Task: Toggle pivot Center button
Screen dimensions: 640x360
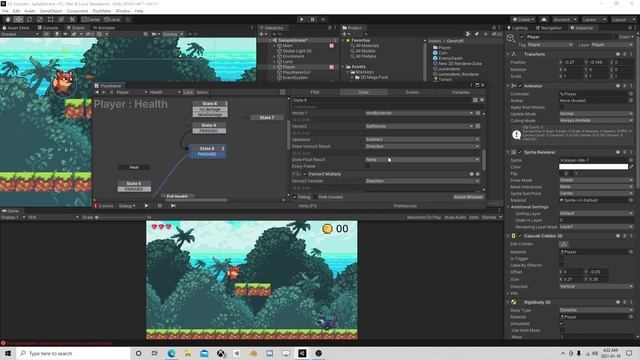Action: pyautogui.click(x=91, y=19)
